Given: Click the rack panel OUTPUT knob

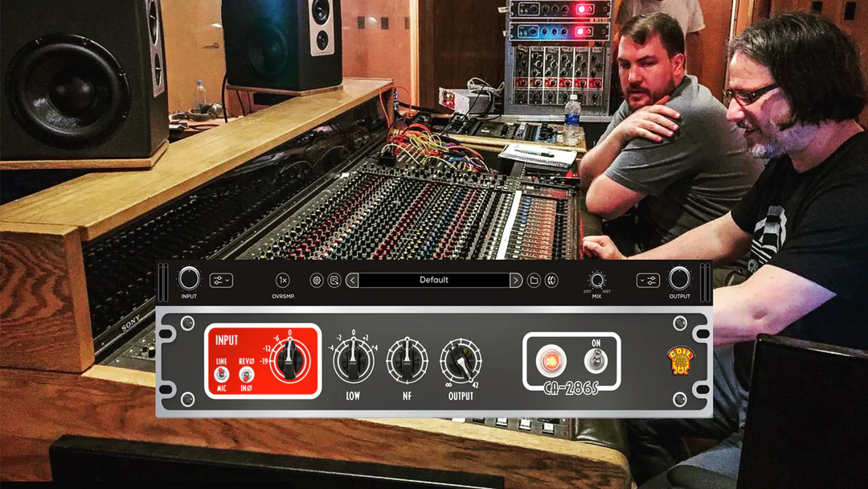Looking at the screenshot, I should point(460,361).
